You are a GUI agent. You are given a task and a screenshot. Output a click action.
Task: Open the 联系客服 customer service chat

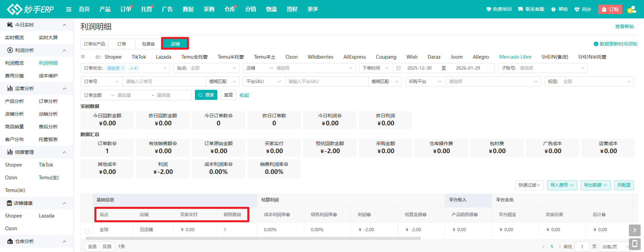tap(531, 9)
